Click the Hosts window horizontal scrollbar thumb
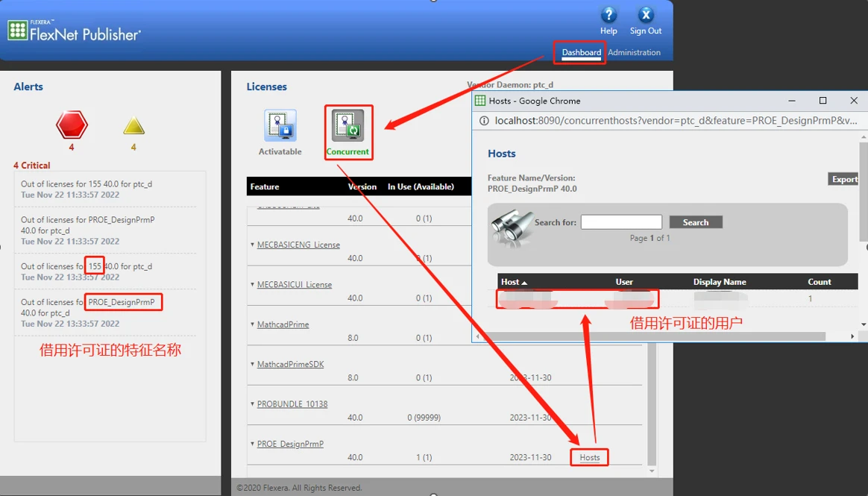Image resolution: width=868 pixels, height=496 pixels. (654, 336)
